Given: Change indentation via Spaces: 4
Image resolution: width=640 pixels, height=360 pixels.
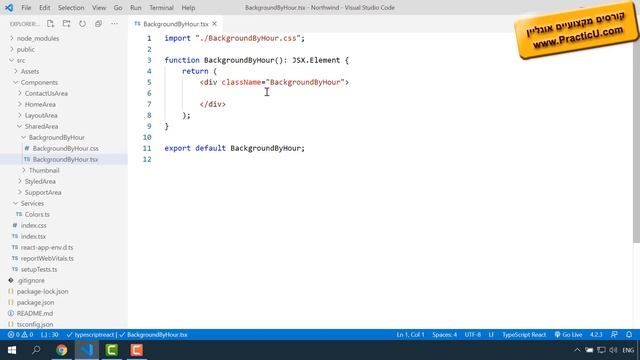Looking at the screenshot, I should (x=444, y=335).
